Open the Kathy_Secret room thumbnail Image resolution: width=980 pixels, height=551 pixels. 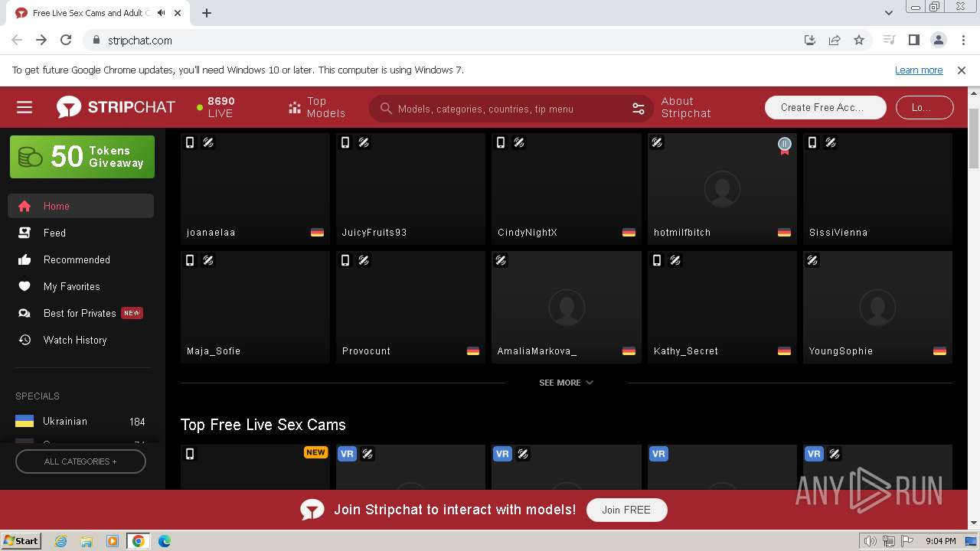[x=722, y=307]
